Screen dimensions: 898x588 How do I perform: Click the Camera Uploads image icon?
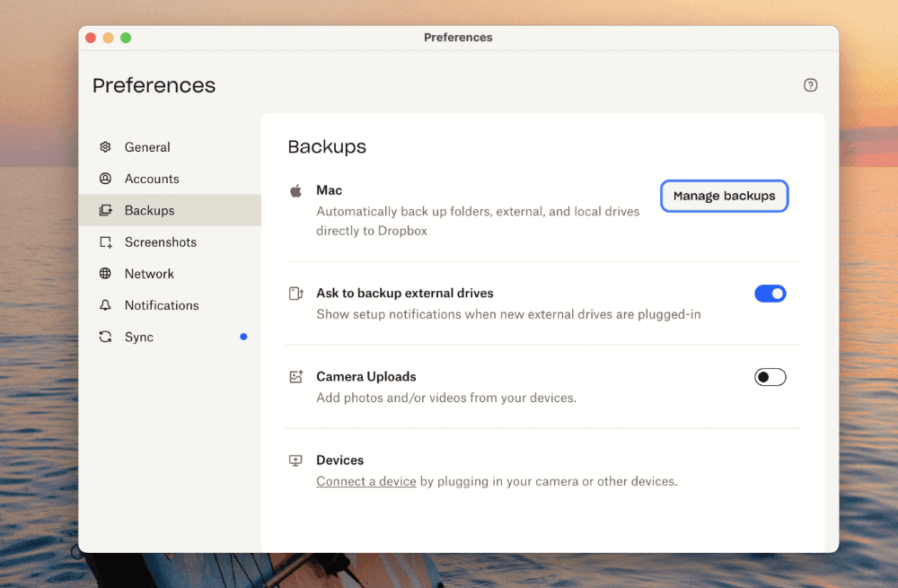click(295, 377)
